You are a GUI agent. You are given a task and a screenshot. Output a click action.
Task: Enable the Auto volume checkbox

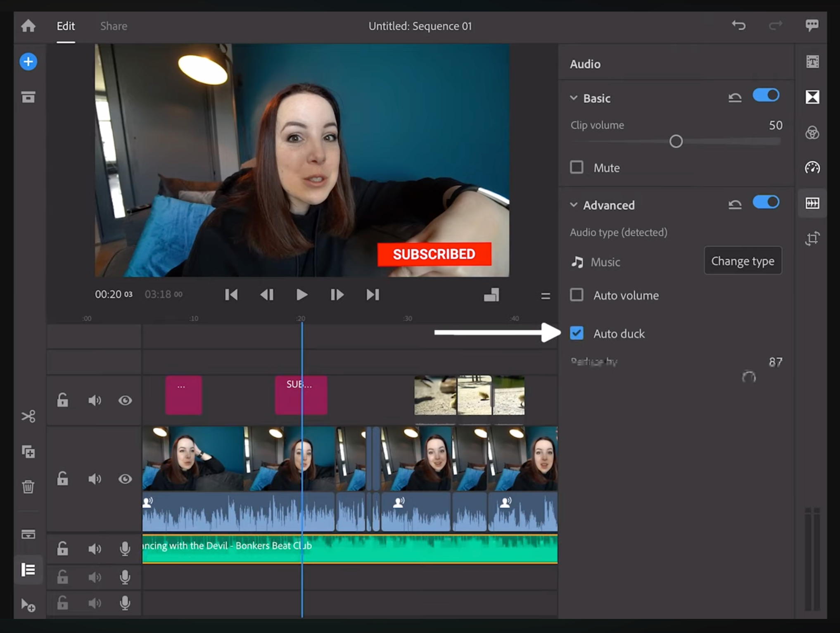pos(577,295)
